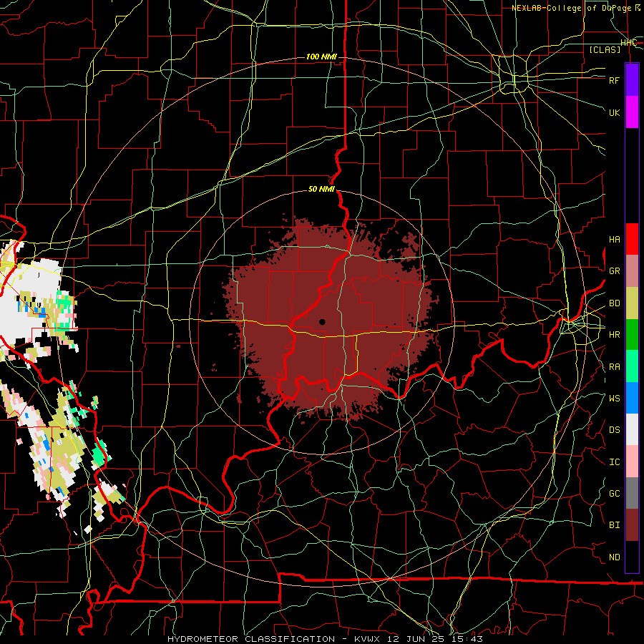
Task: Click the DS white legend color block
Action: [x=632, y=429]
